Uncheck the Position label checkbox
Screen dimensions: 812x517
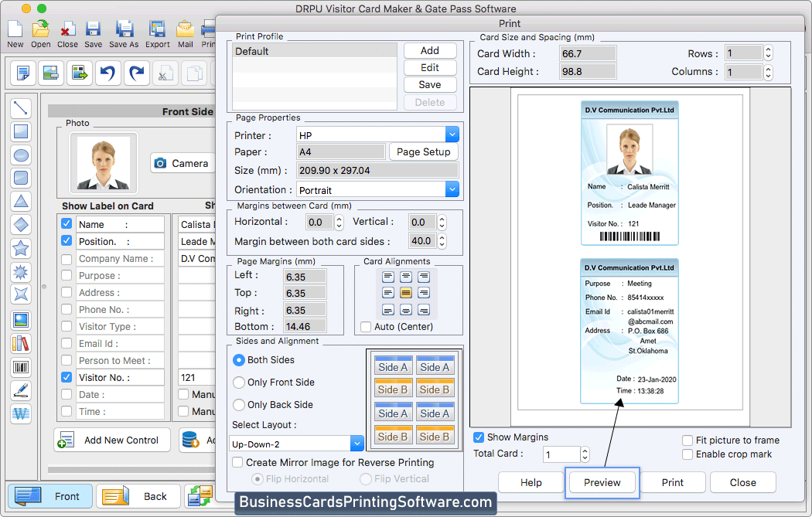67,240
